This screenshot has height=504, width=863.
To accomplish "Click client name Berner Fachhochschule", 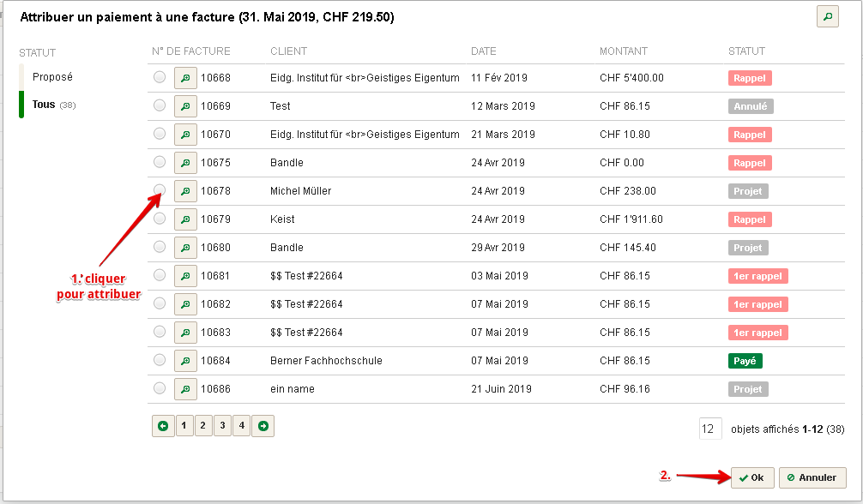I will [x=326, y=361].
